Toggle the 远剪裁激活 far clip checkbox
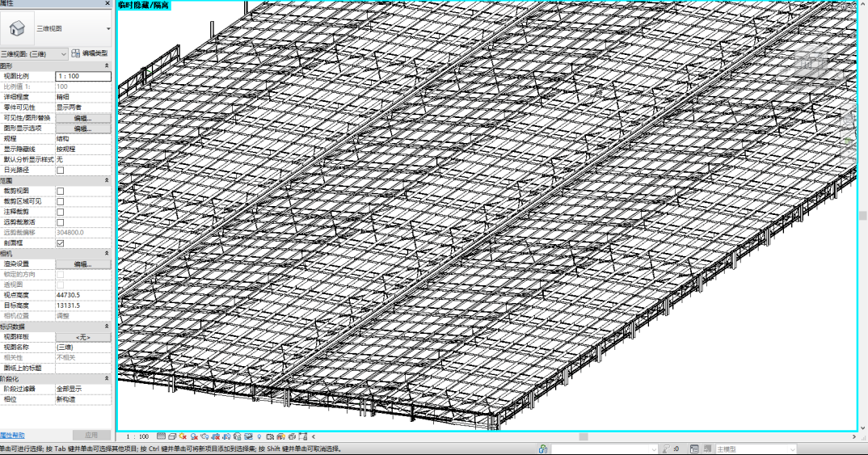The width and height of the screenshot is (868, 455). (x=61, y=222)
